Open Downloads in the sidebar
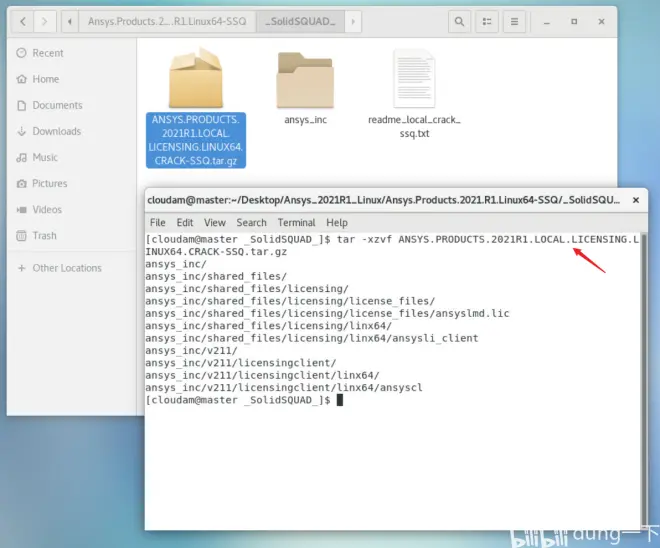660x548 pixels. 56,131
